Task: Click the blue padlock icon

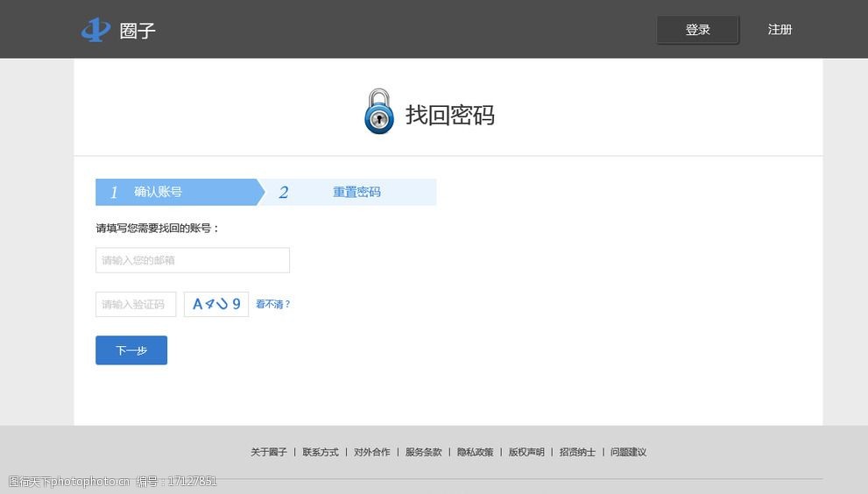Action: (x=379, y=111)
